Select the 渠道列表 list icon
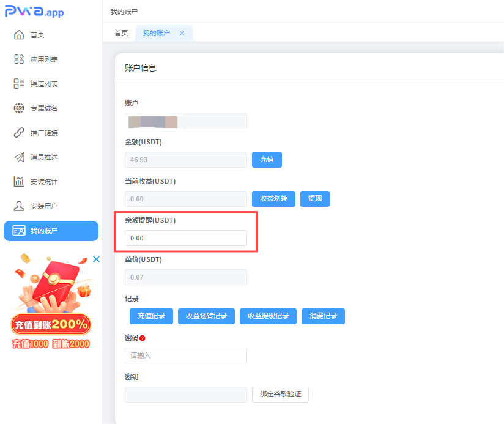Screen dimensions: 504x424 coord(19,84)
